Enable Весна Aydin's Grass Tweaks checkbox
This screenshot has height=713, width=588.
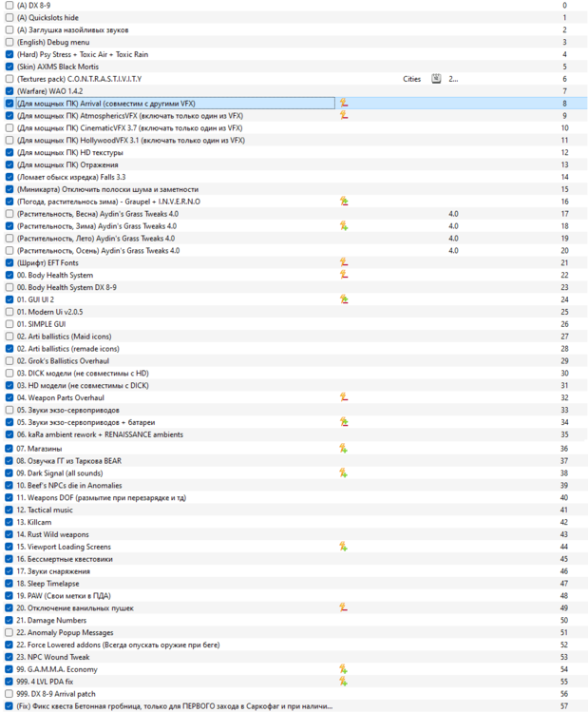pos(9,214)
